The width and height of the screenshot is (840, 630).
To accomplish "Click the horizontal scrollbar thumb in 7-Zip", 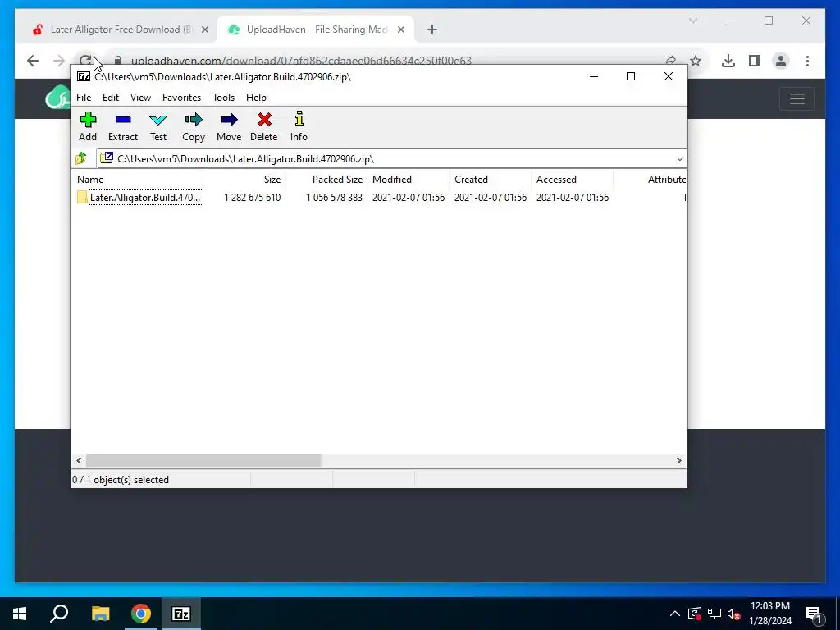I will 203,461.
